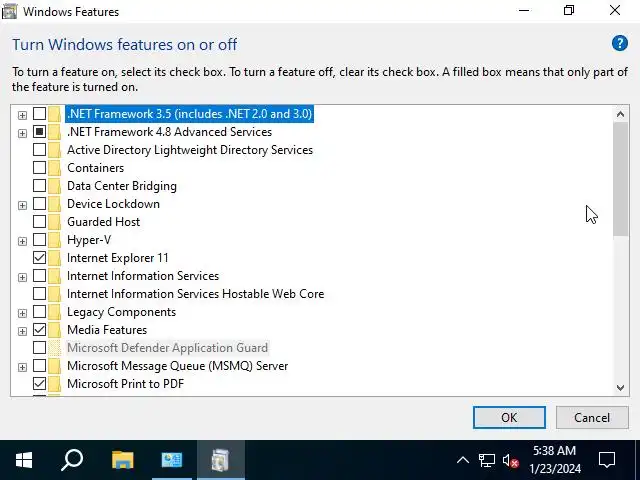Expand the Device Lockdown node

(22, 205)
